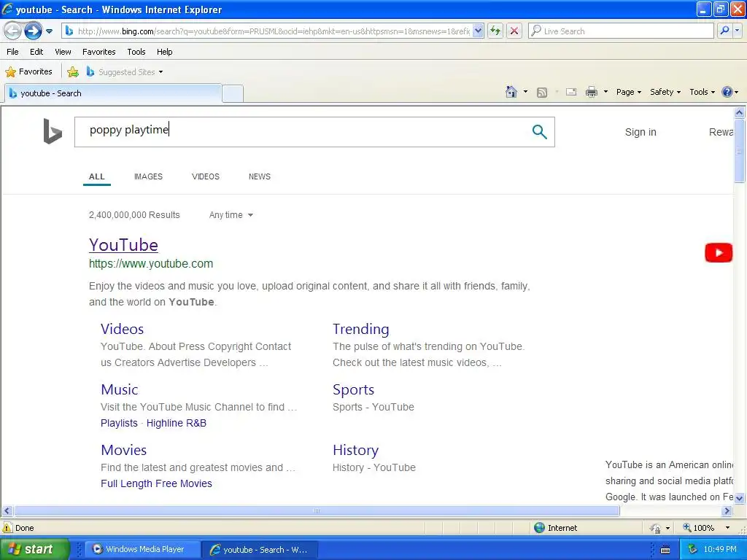Select the ALL results tab
The image size is (747, 560).
[x=97, y=176]
